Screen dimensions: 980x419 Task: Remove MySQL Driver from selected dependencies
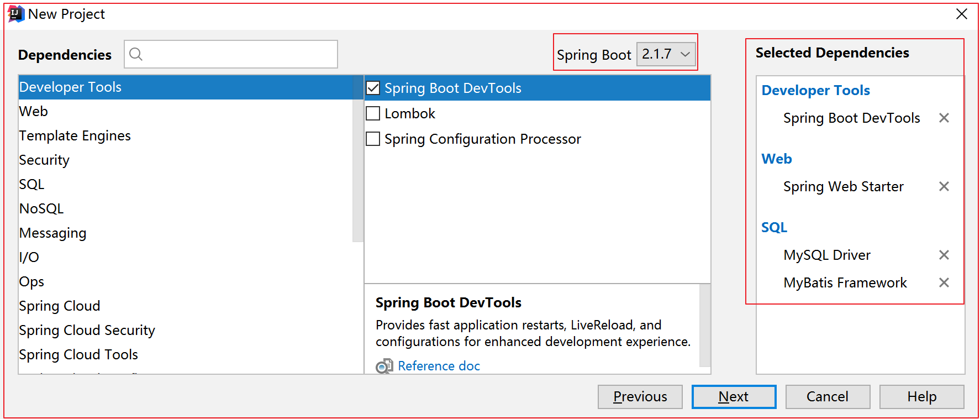[x=944, y=255]
